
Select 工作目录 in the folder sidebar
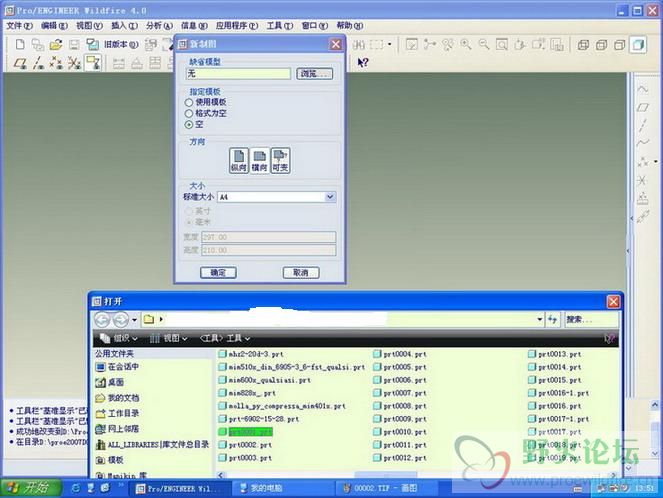click(118, 413)
